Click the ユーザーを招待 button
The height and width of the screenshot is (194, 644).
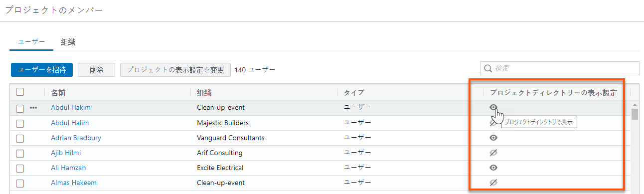(42, 70)
